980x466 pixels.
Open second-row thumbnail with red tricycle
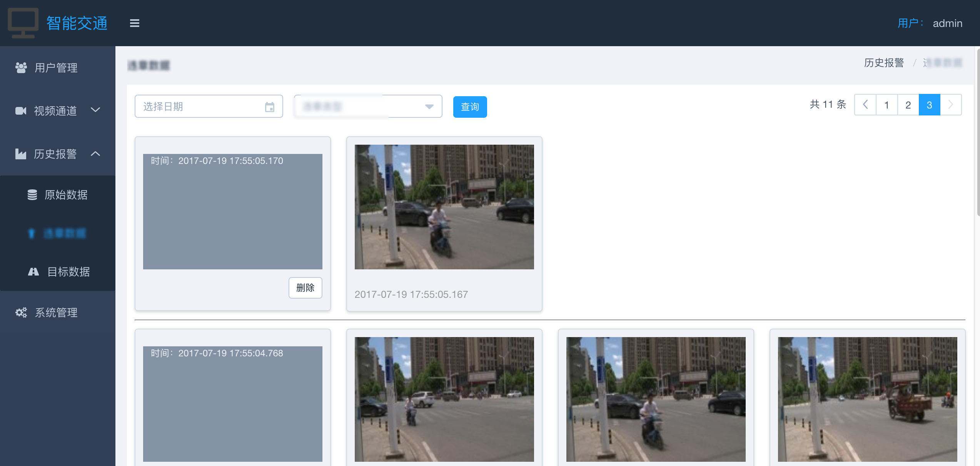coord(867,399)
